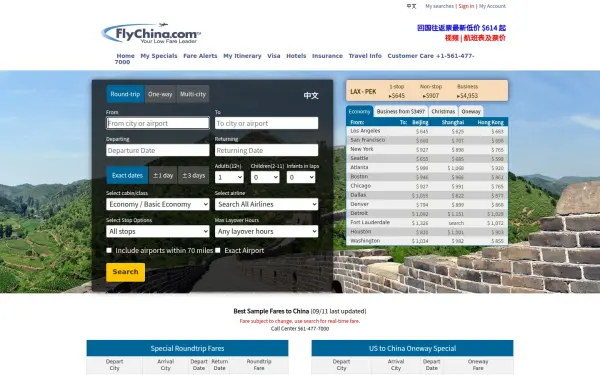600x375 pixels.
Task: Click Special Roundtrip Fares header
Action: [x=187, y=348]
